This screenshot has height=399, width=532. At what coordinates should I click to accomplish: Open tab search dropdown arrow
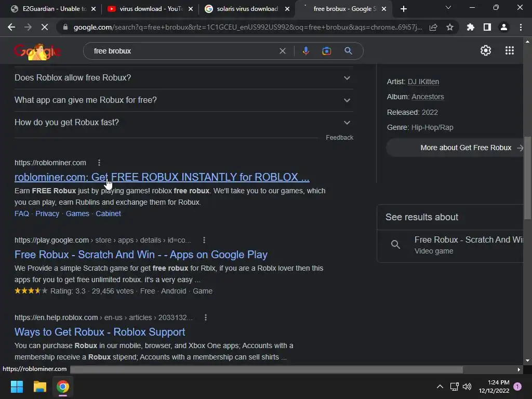point(448,7)
